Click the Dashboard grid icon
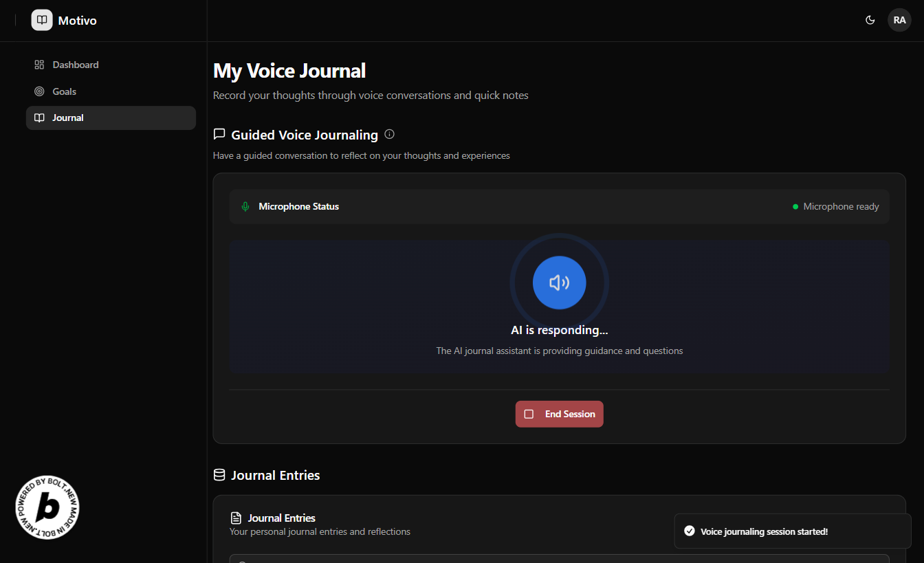924x563 pixels. 39,65
